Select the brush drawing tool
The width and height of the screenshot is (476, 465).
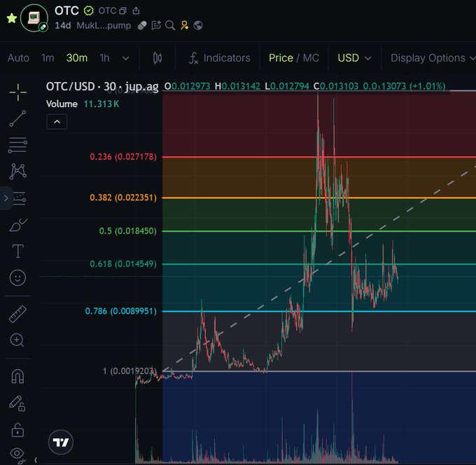coord(18,225)
